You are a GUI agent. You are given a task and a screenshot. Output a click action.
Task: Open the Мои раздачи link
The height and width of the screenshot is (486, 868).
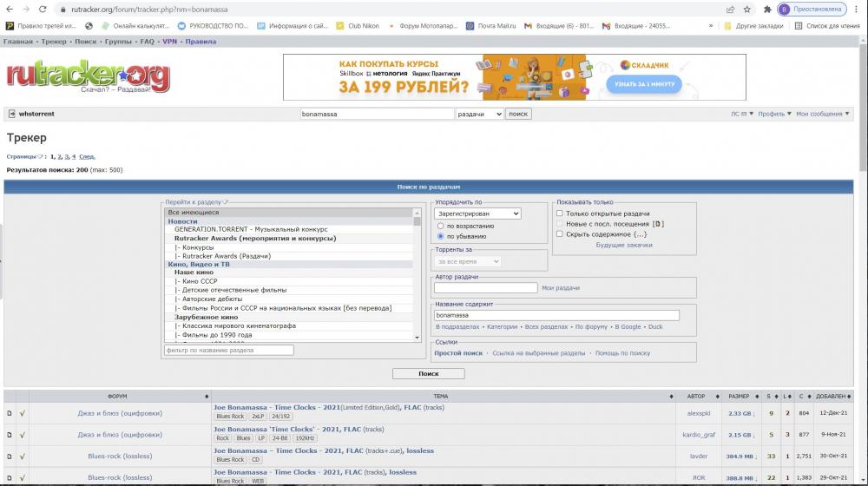(x=560, y=288)
